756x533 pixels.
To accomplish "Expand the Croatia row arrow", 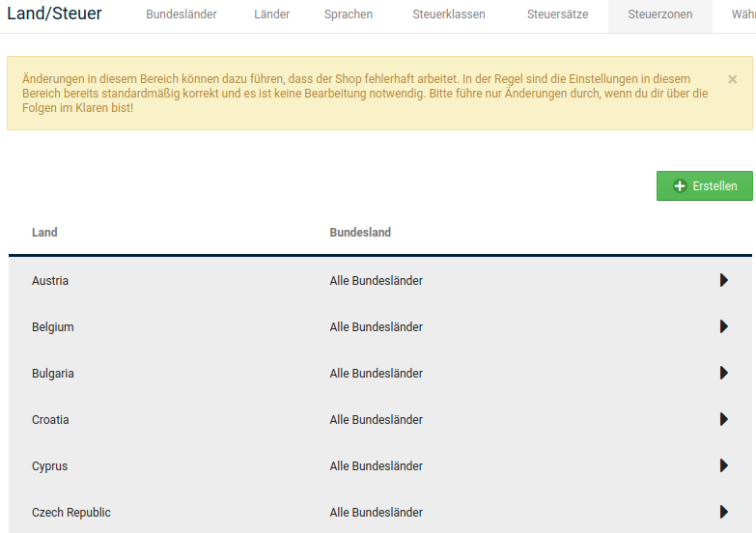I will 724,419.
